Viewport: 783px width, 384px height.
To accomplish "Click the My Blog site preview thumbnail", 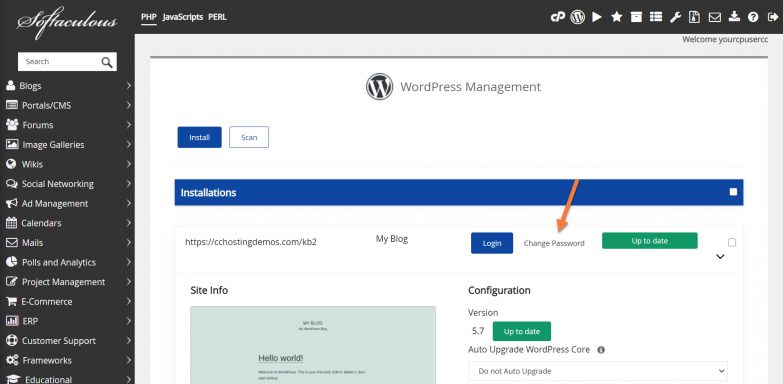I will (313, 345).
